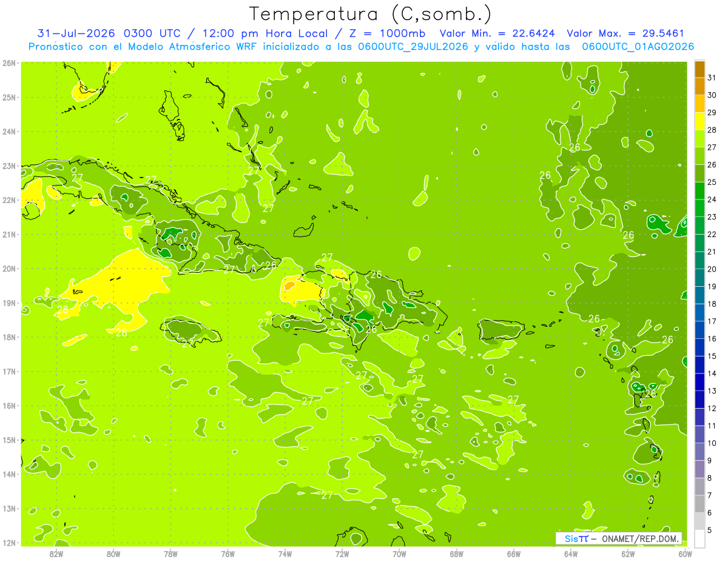
Task: Select colorbar value '10'
Action: 712,443
